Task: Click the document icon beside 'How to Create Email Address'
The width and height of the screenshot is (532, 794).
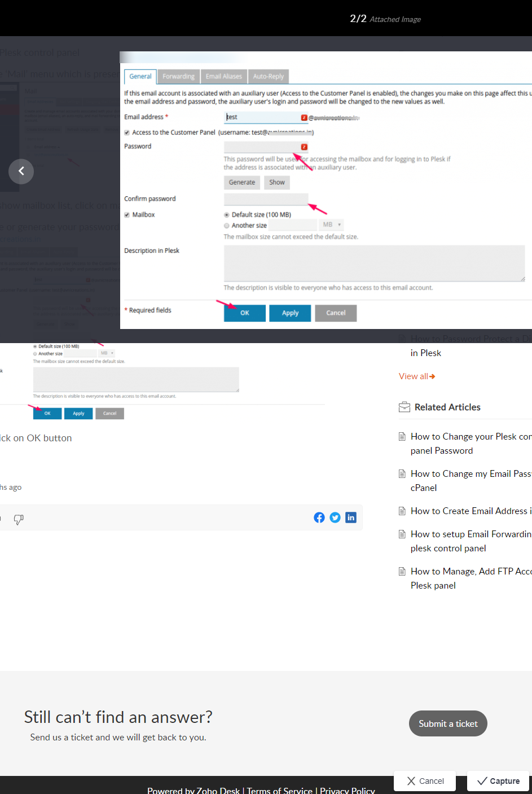Action: pyautogui.click(x=402, y=511)
